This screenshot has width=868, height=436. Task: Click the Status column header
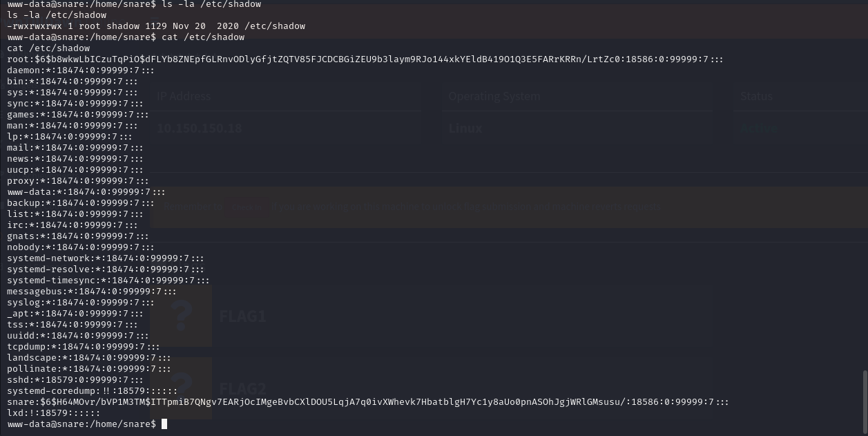(x=756, y=96)
